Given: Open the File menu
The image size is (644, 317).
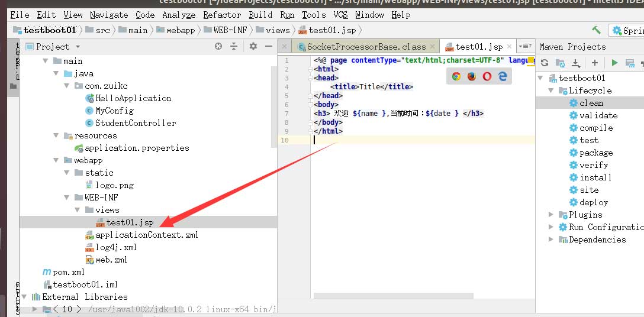Looking at the screenshot, I should [x=20, y=15].
